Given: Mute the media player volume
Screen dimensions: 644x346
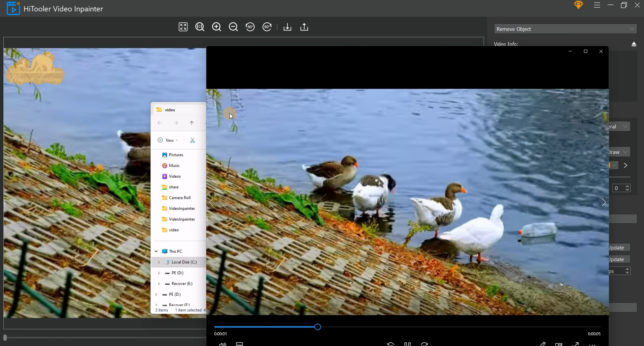Looking at the screenshot, I should tap(222, 344).
